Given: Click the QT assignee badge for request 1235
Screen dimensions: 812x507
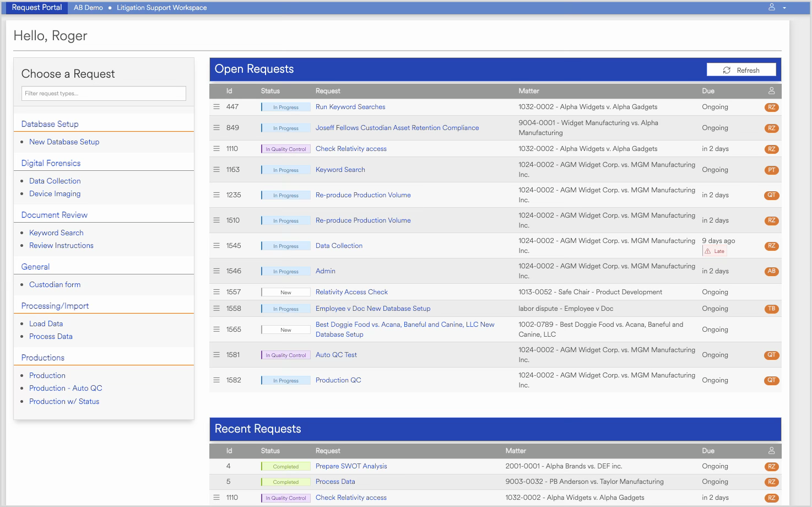Looking at the screenshot, I should [x=771, y=195].
